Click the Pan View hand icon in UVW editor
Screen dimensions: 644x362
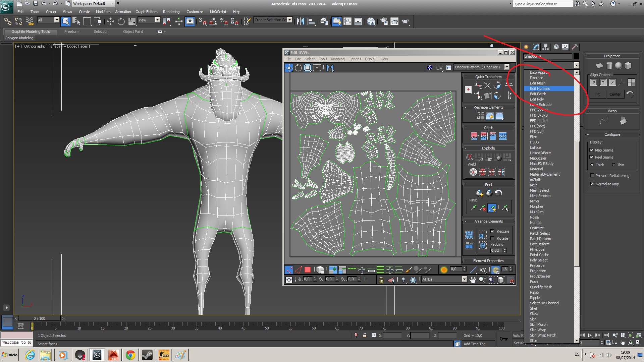473,280
